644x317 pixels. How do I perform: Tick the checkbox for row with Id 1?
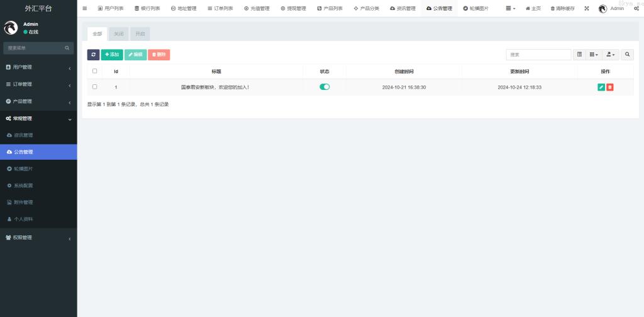[x=95, y=87]
